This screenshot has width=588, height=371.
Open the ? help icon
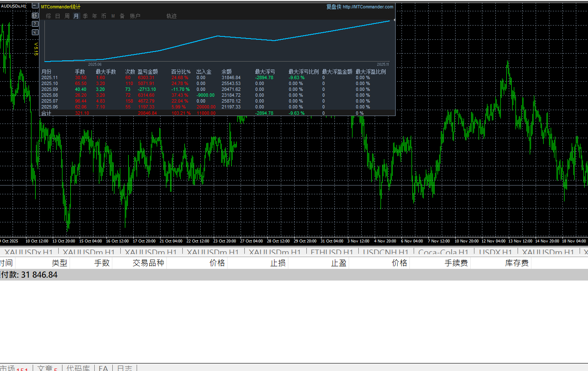tap(35, 24)
